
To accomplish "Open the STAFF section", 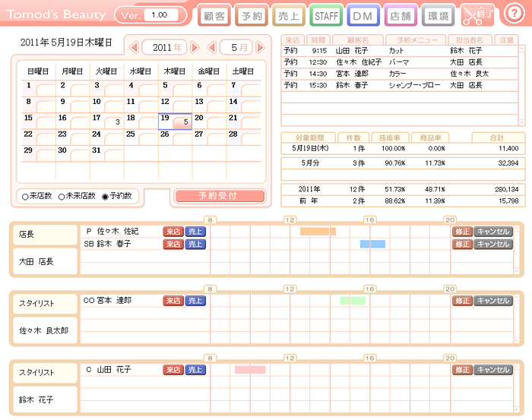I will (326, 15).
